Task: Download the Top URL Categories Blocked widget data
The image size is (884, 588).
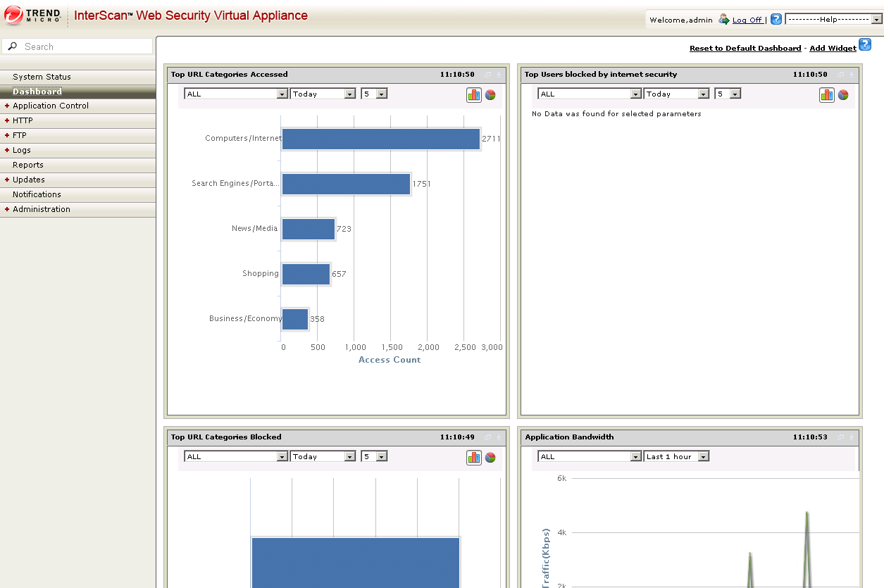Action: 498,437
